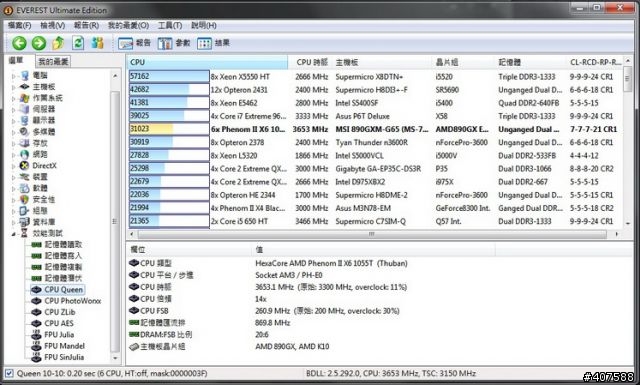Image resolution: width=640 pixels, height=385 pixels.
Task: Click the hourglass benchmark category icon
Action: click(x=24, y=233)
